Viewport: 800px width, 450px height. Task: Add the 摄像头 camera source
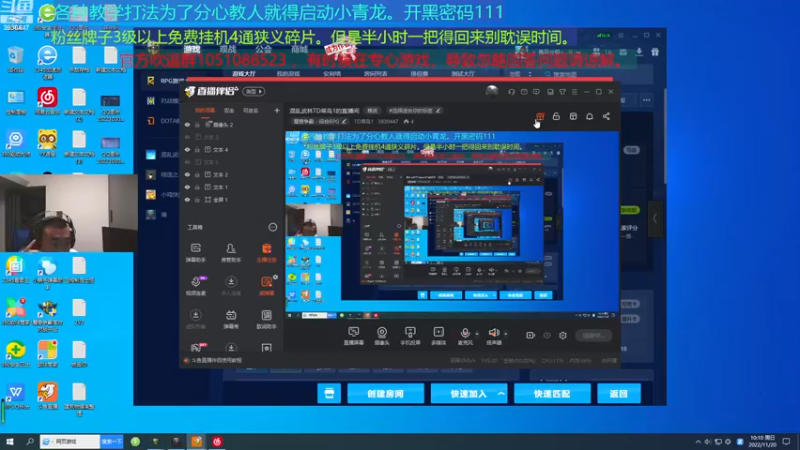(382, 336)
